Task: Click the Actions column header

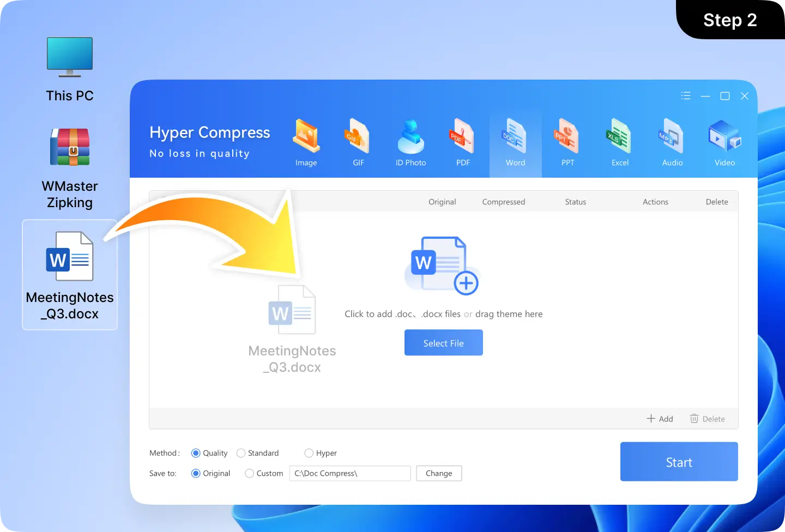Action: [x=655, y=202]
